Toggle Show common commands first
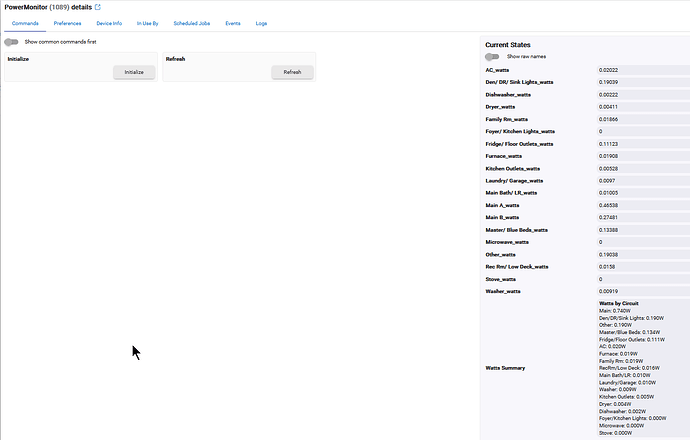Image resolution: width=690 pixels, height=440 pixels. click(x=12, y=42)
